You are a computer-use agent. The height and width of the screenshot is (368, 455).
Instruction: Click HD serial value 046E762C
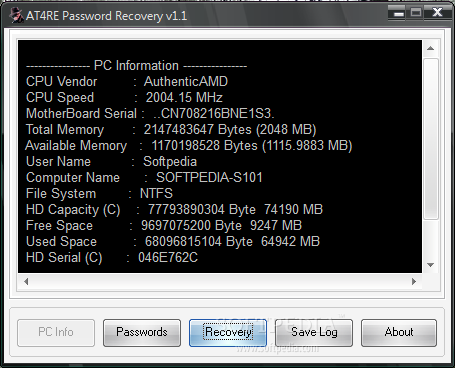(168, 258)
